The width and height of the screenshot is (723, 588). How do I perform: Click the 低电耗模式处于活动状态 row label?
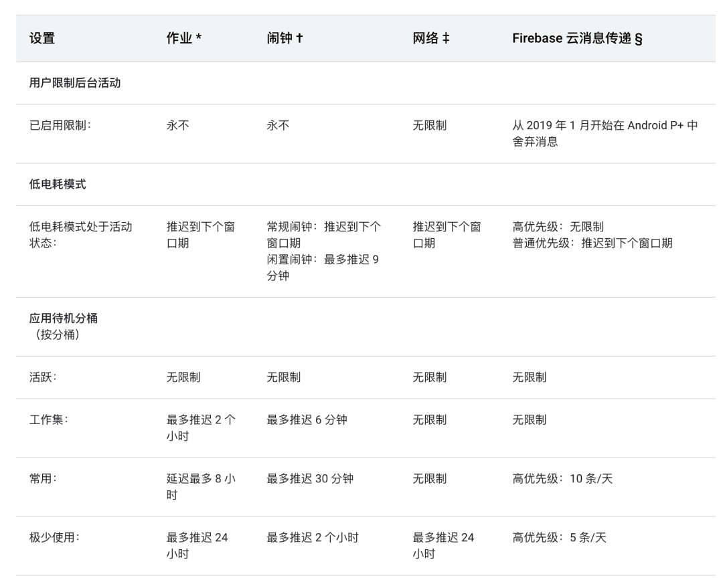point(81,235)
